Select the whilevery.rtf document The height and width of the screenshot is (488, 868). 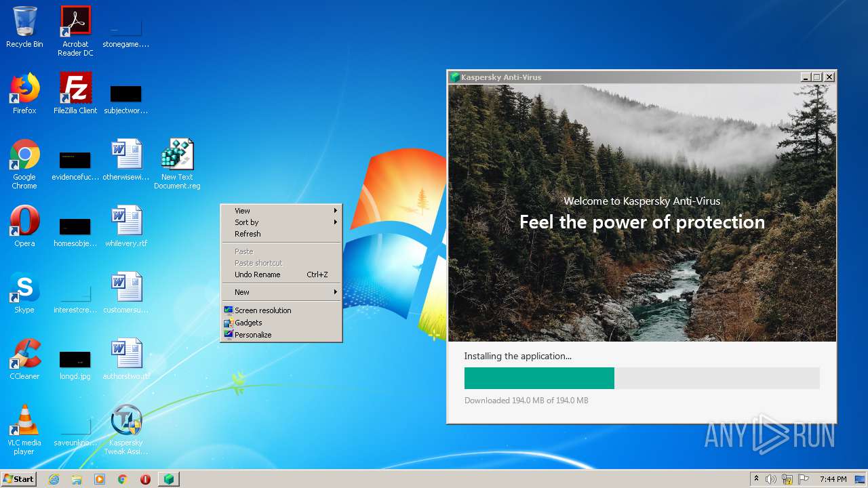click(126, 226)
